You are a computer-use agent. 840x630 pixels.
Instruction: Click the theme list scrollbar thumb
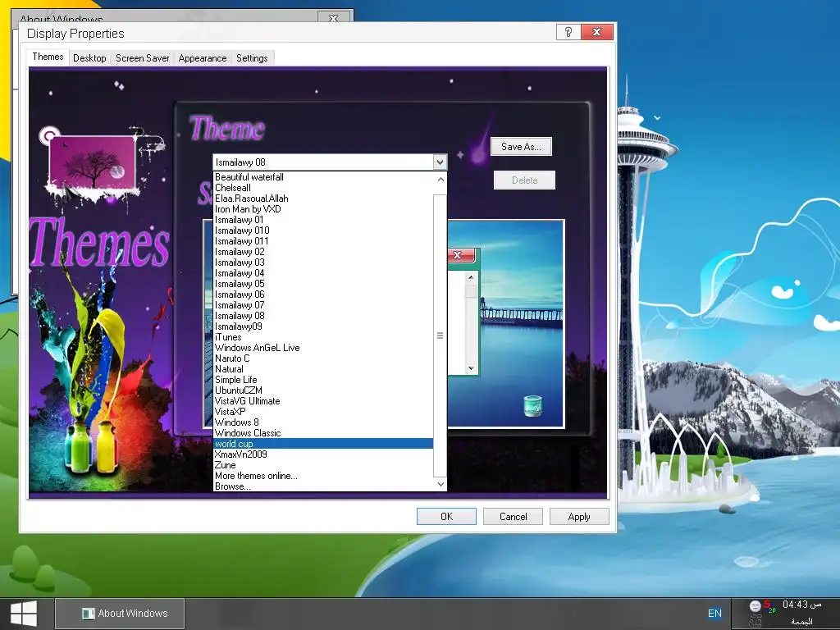[x=440, y=336]
